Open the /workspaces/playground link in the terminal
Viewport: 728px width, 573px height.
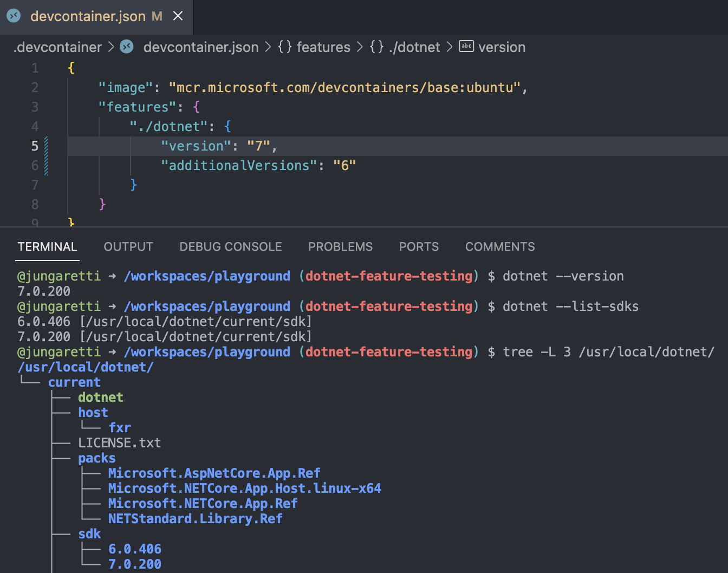(207, 276)
